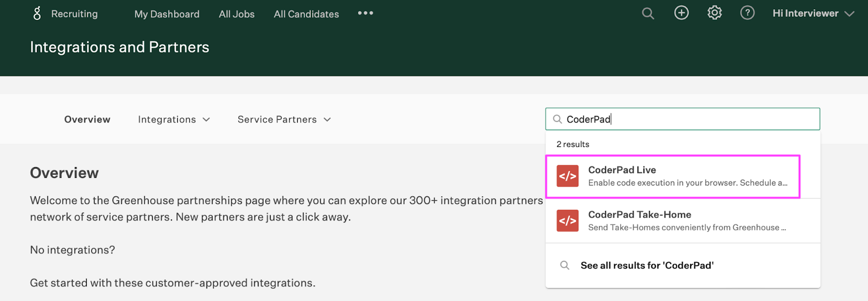Image resolution: width=868 pixels, height=301 pixels.
Task: Open the help question mark icon
Action: (x=748, y=13)
